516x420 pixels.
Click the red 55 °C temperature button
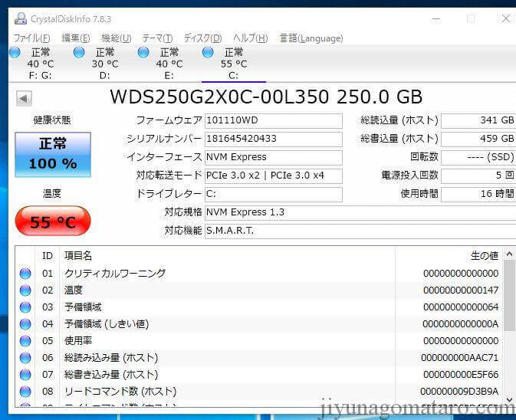(53, 222)
